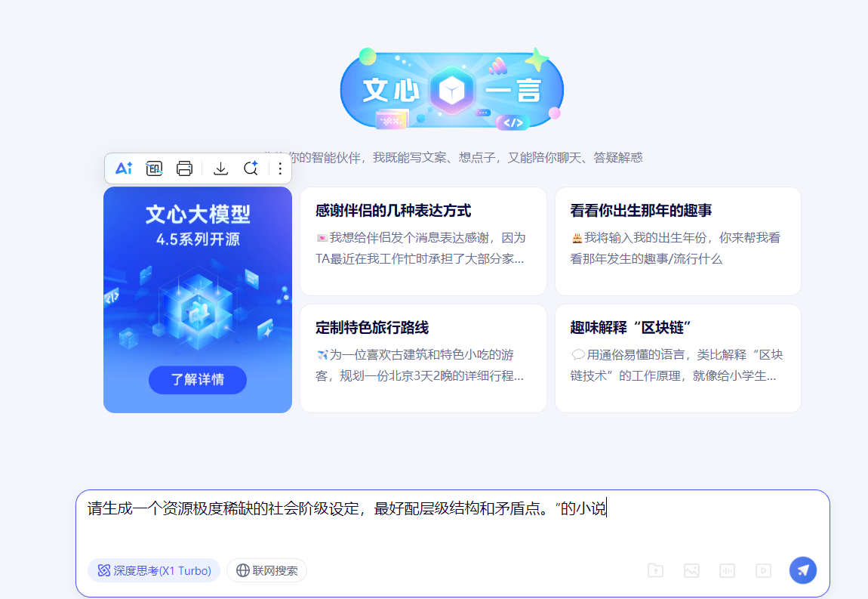The width and height of the screenshot is (868, 599).
Task: Click the 文心一言 logo banner
Action: pyautogui.click(x=451, y=90)
